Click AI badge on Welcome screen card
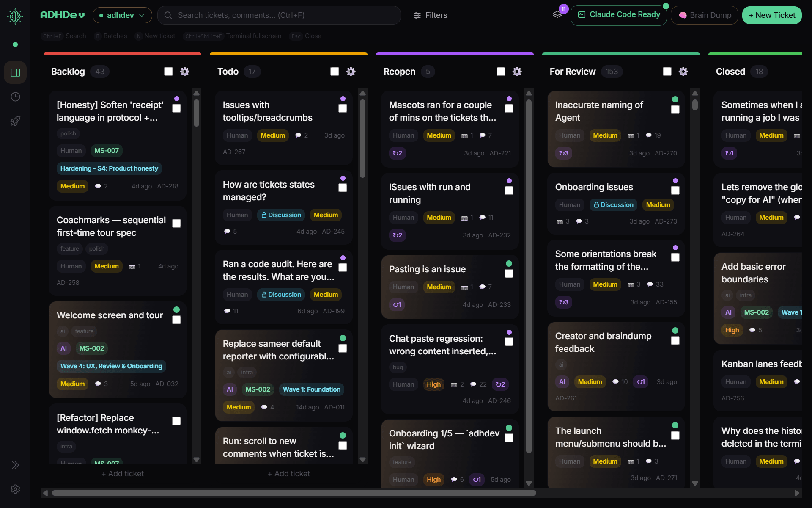 [63, 348]
